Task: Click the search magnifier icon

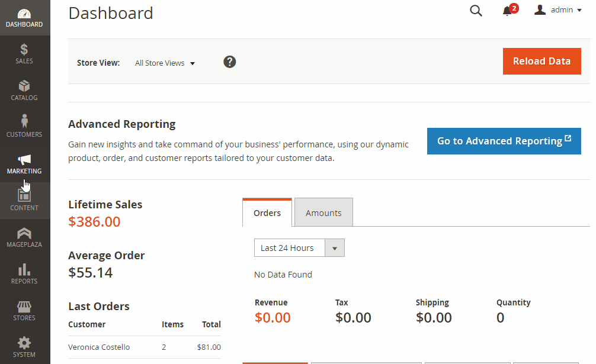Action: pos(476,11)
